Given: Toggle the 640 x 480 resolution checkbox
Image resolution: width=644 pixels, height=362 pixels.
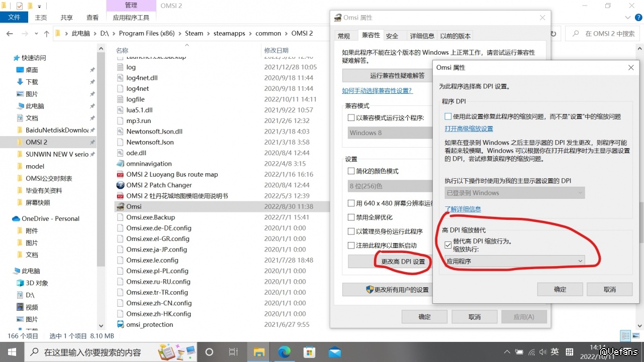Looking at the screenshot, I should (351, 203).
